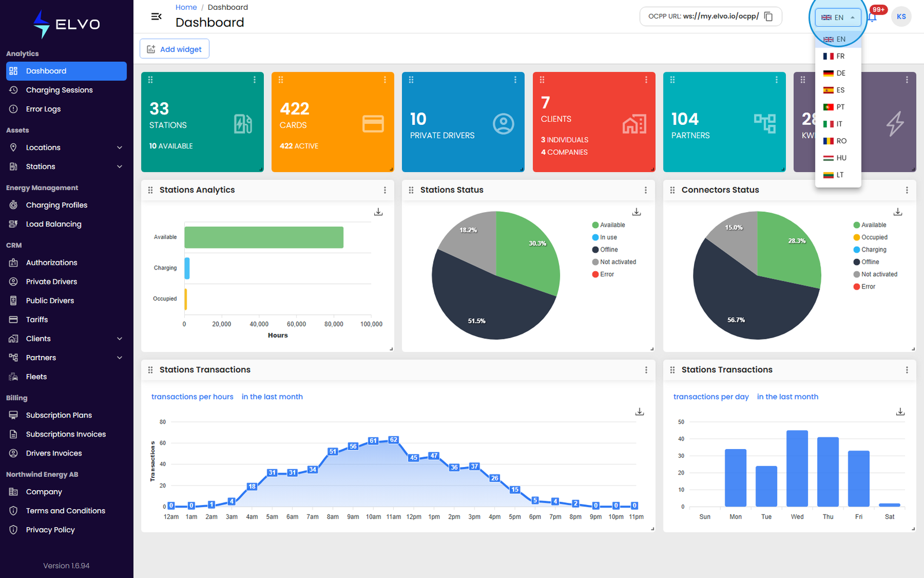Viewport: 924px width, 578px height.
Task: Grab the Connectors Status drag handle
Action: 672,190
